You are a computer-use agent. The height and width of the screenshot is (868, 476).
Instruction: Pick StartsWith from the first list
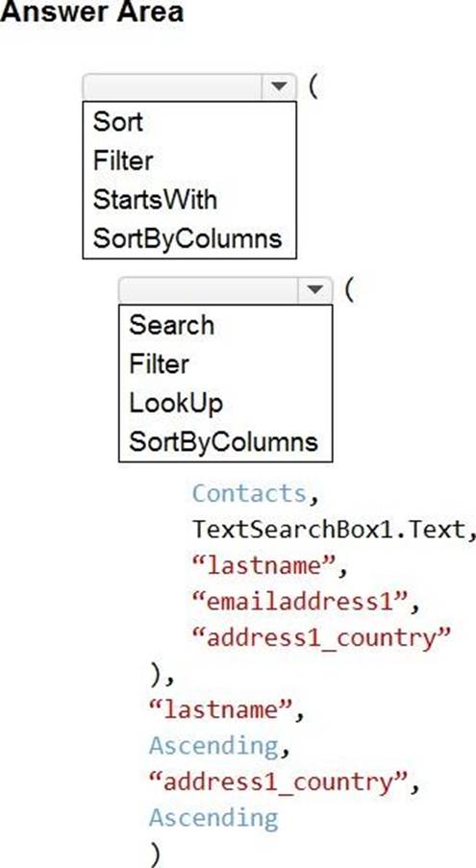coord(155,199)
